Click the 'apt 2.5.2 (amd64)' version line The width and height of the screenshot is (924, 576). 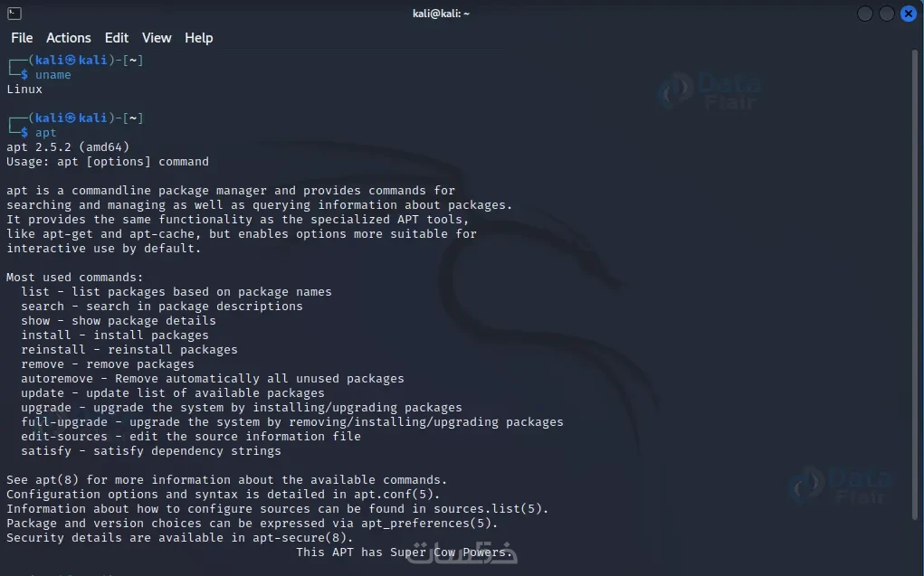pyautogui.click(x=68, y=146)
